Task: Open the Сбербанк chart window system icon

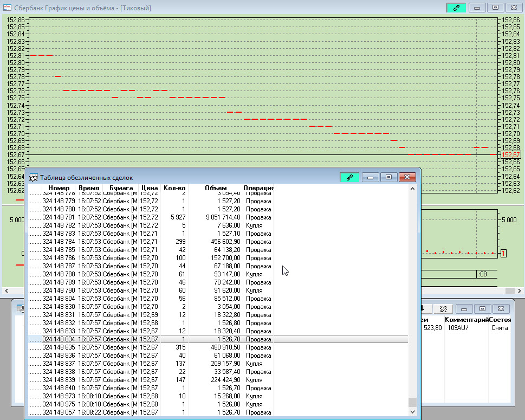Action: tap(7, 8)
